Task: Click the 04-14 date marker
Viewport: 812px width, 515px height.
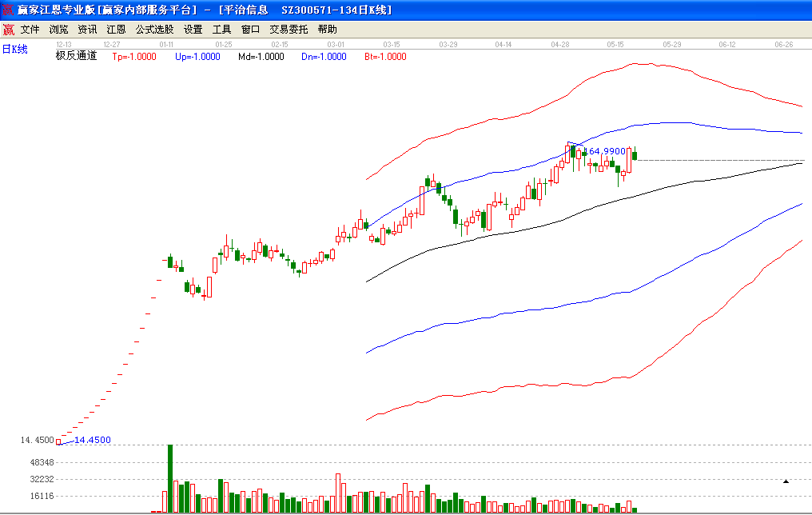Action: pyautogui.click(x=504, y=45)
